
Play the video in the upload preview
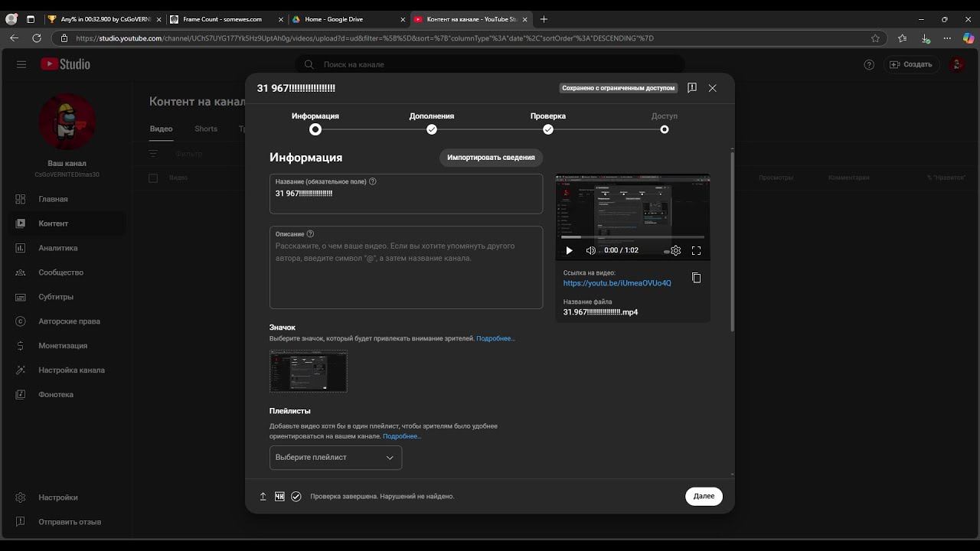point(569,250)
